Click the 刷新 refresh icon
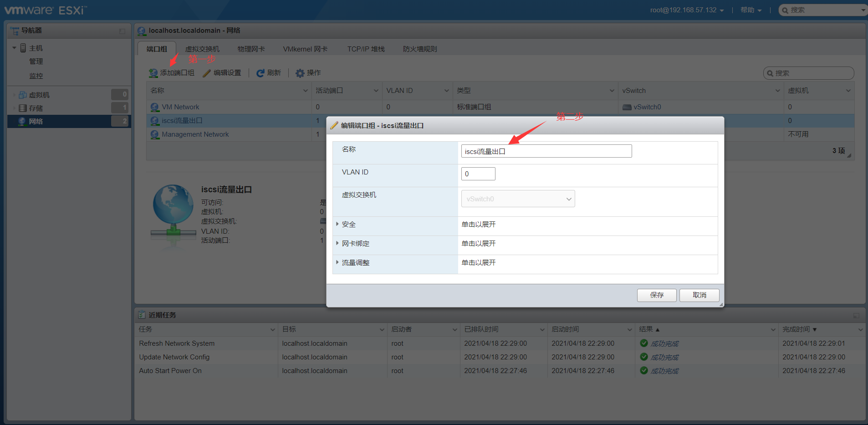This screenshot has width=868, height=425. [260, 72]
